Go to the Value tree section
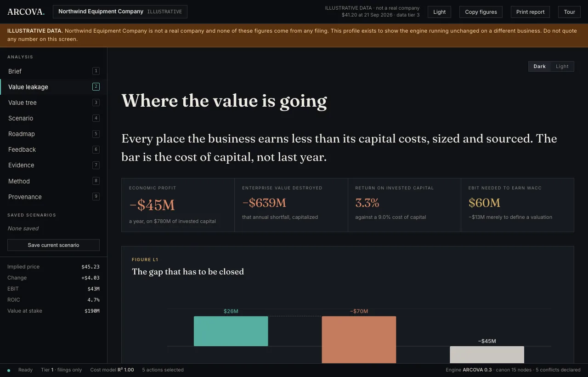The width and height of the screenshot is (588, 377). tap(53, 103)
